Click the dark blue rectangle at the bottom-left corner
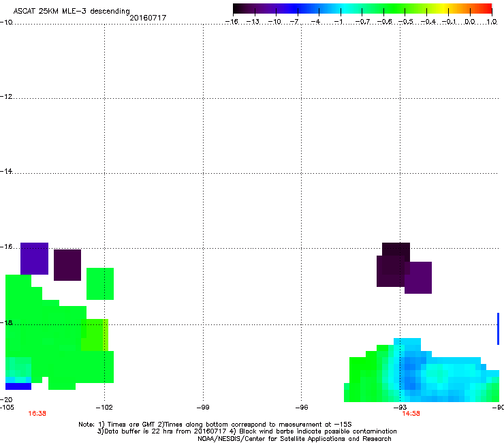The width and height of the screenshot is (504, 443). coord(18,386)
